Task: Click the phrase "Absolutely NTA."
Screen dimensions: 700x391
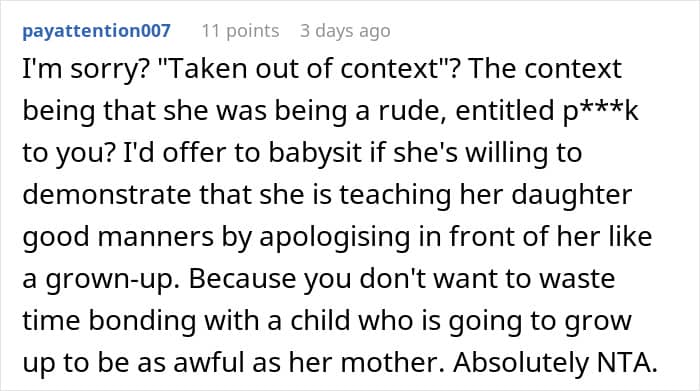Action: pyautogui.click(x=556, y=363)
